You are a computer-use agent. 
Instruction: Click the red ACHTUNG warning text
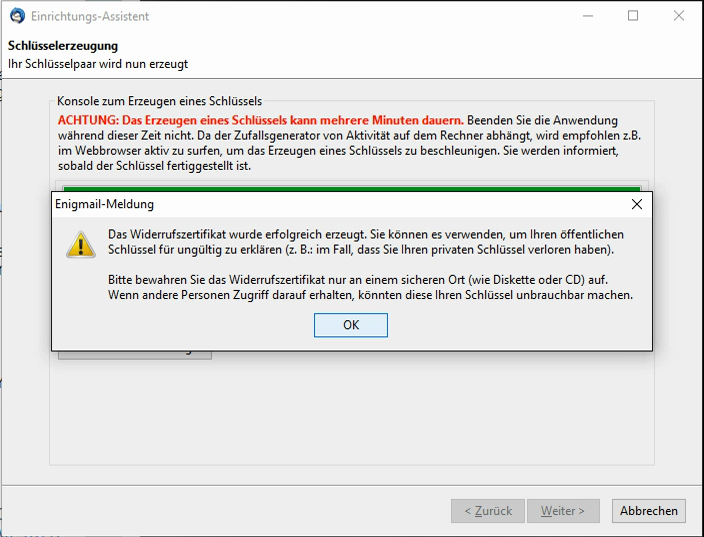tap(260, 120)
